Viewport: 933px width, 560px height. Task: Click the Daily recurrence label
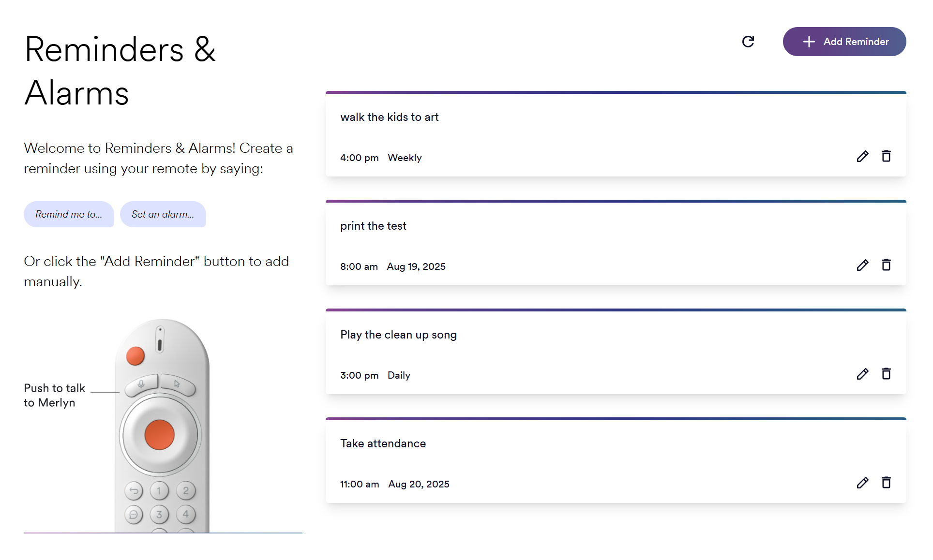pyautogui.click(x=399, y=375)
